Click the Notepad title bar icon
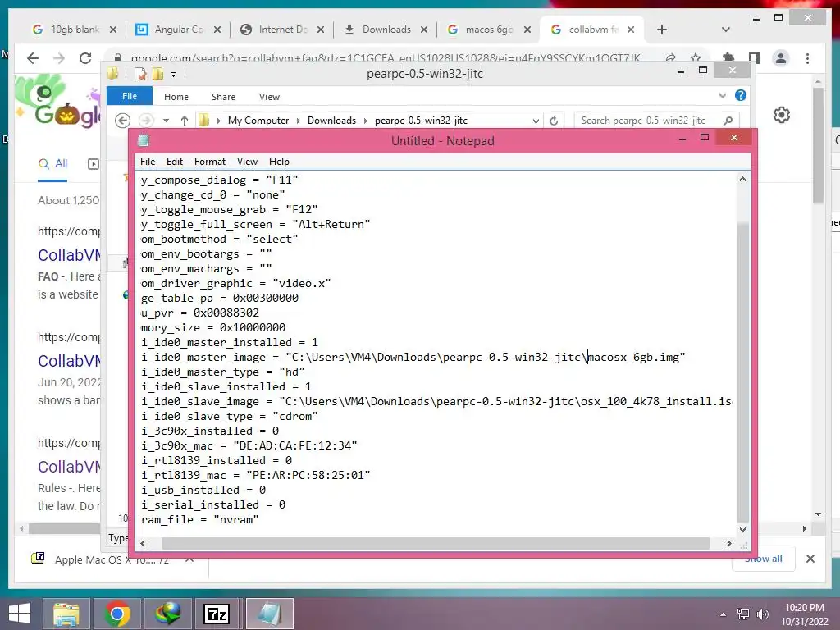This screenshot has height=630, width=840. tap(143, 141)
